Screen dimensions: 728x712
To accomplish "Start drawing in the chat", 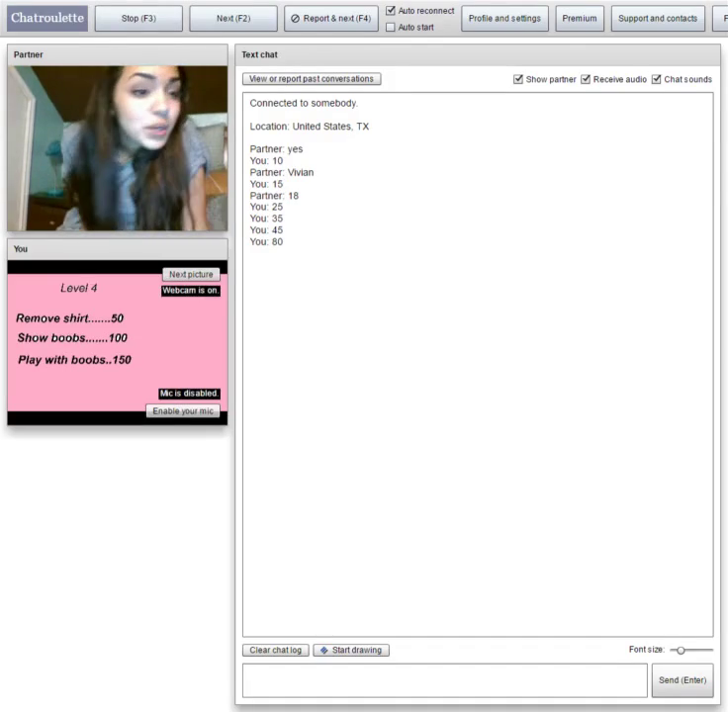I will tap(351, 650).
